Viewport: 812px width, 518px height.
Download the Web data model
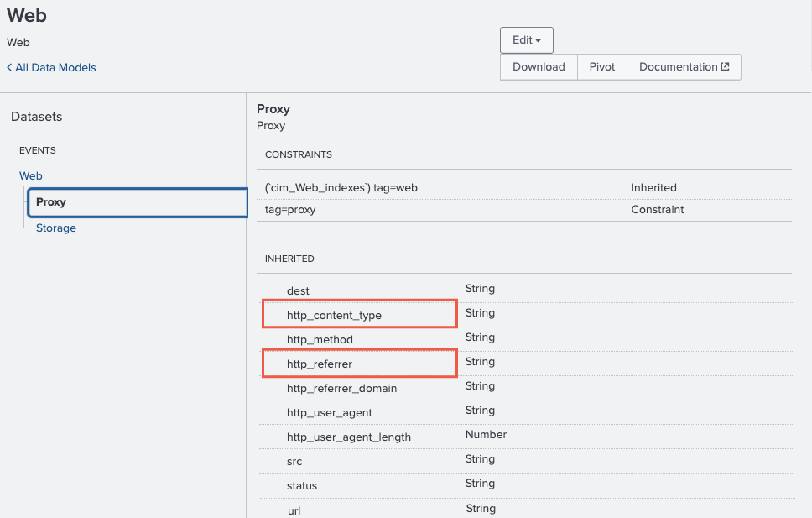[538, 66]
